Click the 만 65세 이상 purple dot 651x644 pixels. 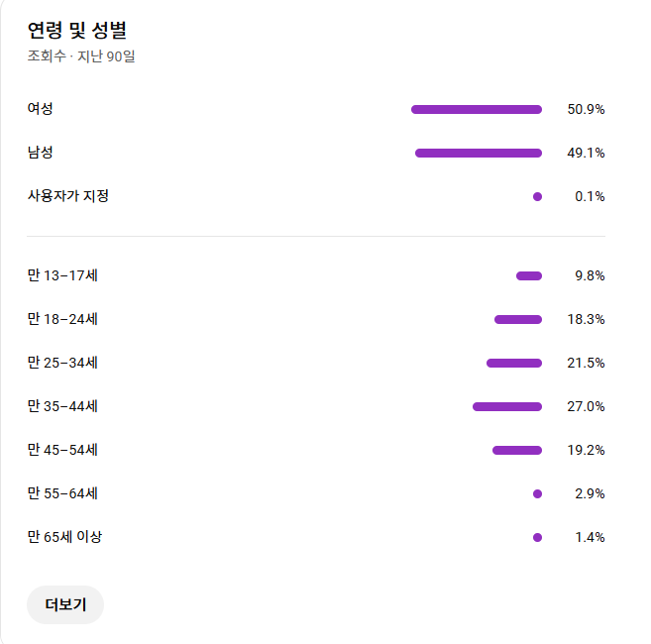pyautogui.click(x=537, y=537)
